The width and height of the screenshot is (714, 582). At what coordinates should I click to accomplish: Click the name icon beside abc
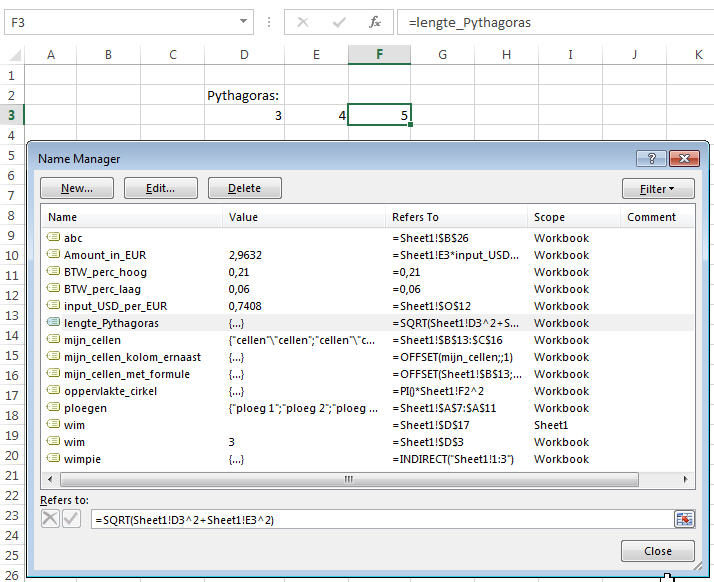tap(53, 237)
